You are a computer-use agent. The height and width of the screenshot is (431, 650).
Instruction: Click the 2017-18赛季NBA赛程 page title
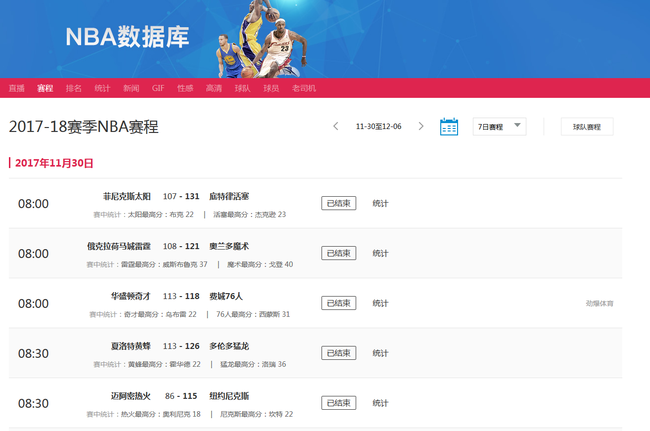84,127
